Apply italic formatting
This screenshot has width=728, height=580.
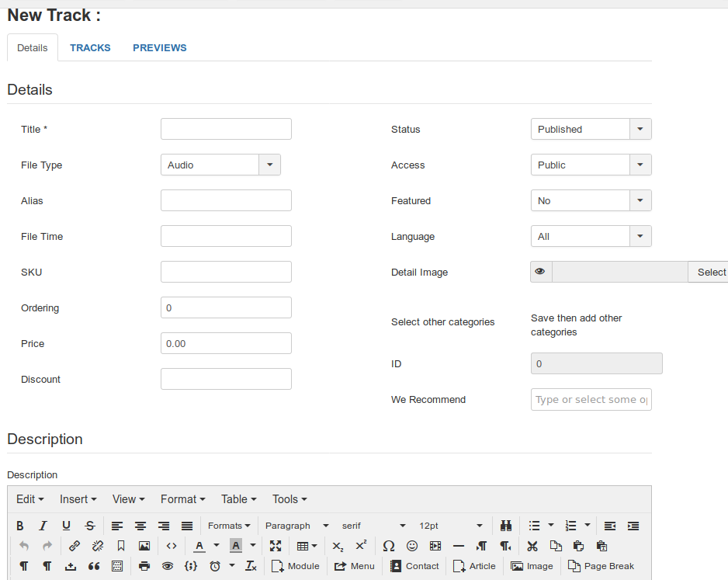tap(43, 526)
